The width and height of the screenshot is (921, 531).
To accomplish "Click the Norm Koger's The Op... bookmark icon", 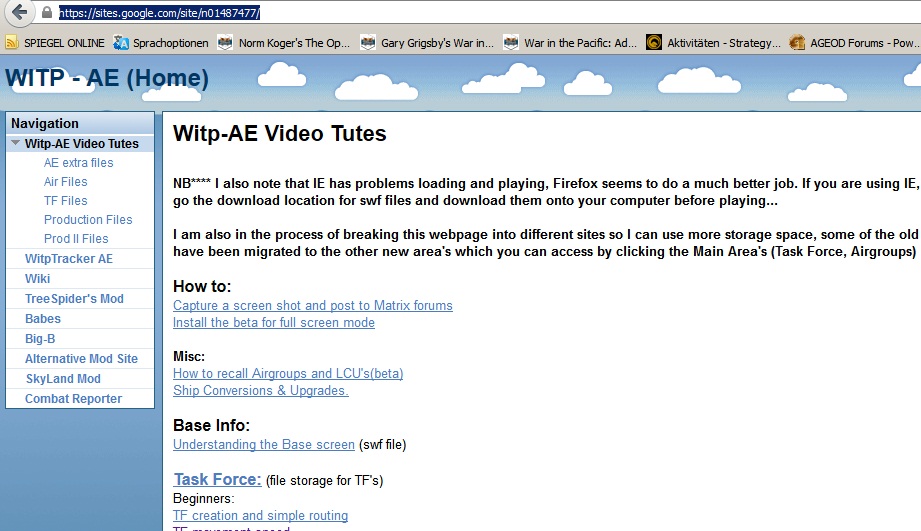I will (225, 43).
